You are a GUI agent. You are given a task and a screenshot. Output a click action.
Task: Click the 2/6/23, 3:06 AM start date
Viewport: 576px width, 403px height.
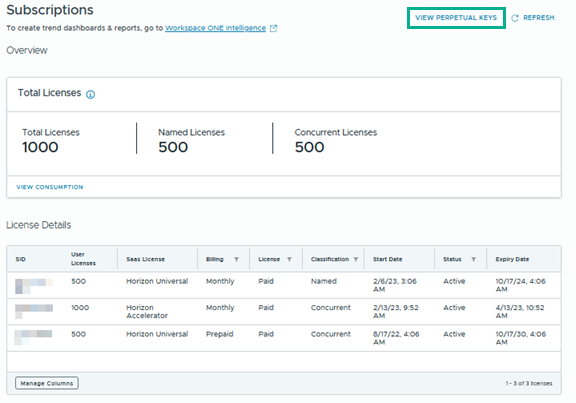click(395, 285)
